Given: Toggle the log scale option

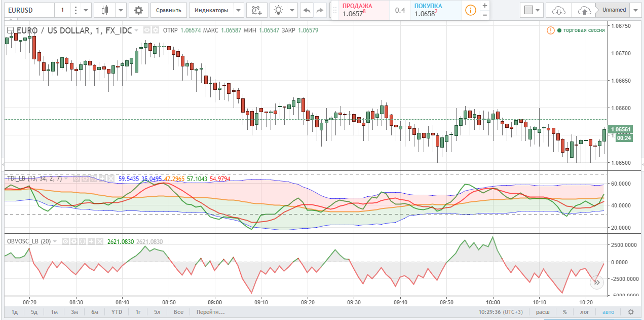Looking at the screenshot, I should (x=585, y=312).
